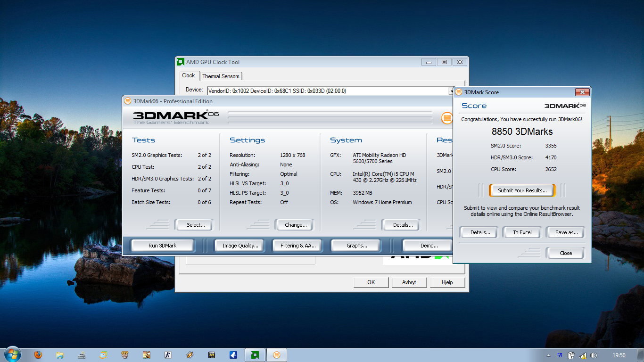Click 'Congratulations' message in Score window
The height and width of the screenshot is (362, 644).
point(521,119)
